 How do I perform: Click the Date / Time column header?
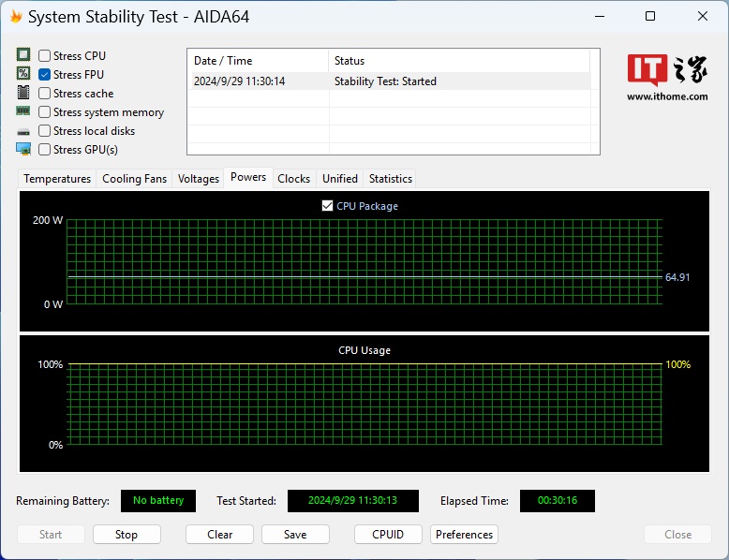click(x=258, y=61)
